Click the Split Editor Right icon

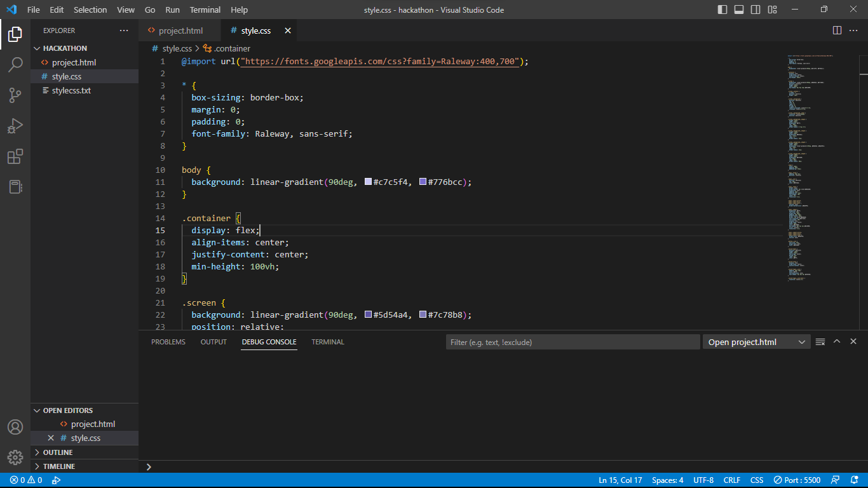[x=837, y=30]
